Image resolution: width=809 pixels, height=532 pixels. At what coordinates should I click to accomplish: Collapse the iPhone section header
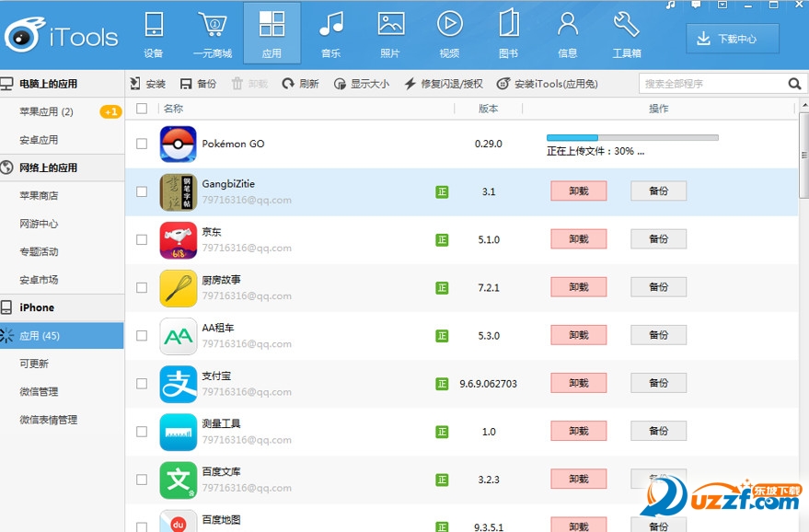click(x=62, y=307)
